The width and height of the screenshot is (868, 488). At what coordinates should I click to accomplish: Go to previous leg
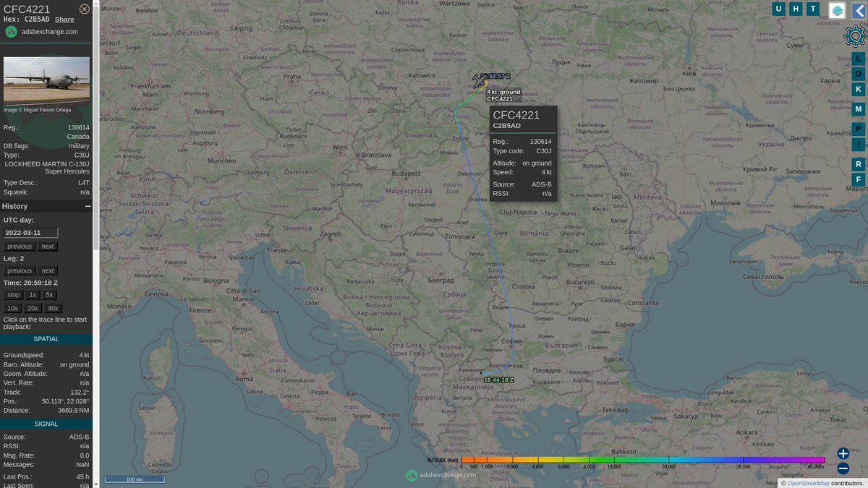pos(20,271)
